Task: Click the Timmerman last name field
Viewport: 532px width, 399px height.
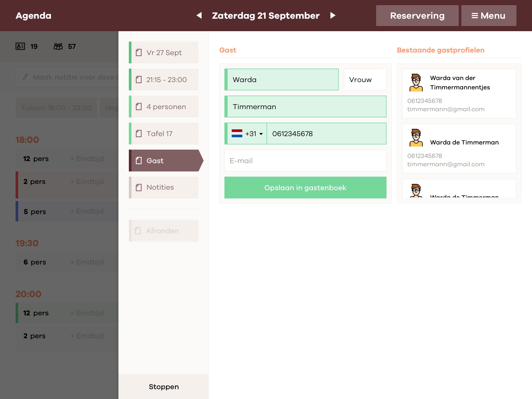Action: point(305,107)
